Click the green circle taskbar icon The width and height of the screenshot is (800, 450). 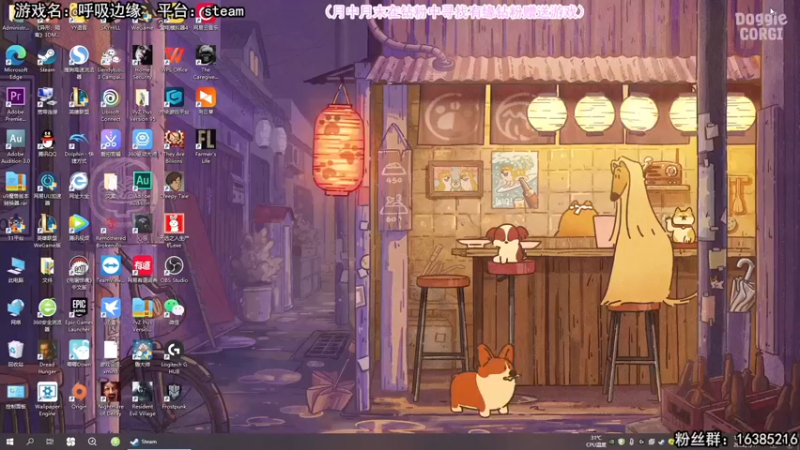pos(115,441)
